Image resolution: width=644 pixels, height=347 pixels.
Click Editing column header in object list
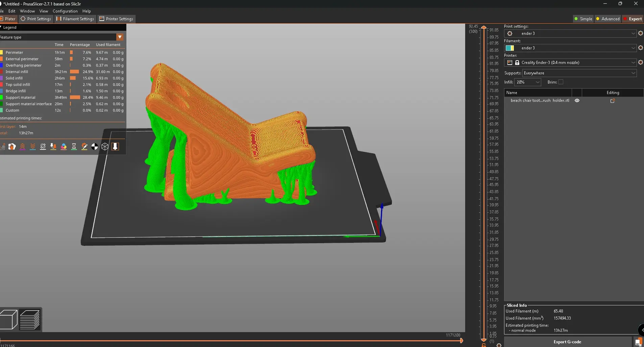pyautogui.click(x=613, y=93)
